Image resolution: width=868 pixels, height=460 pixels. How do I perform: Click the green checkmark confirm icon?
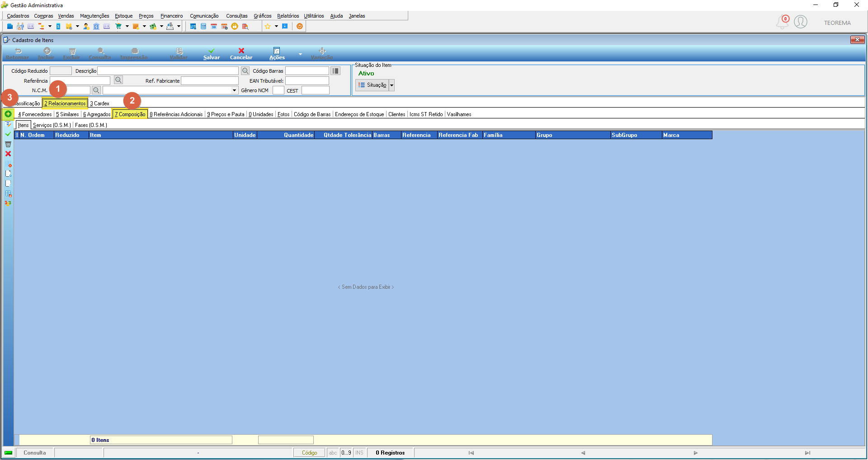8,134
